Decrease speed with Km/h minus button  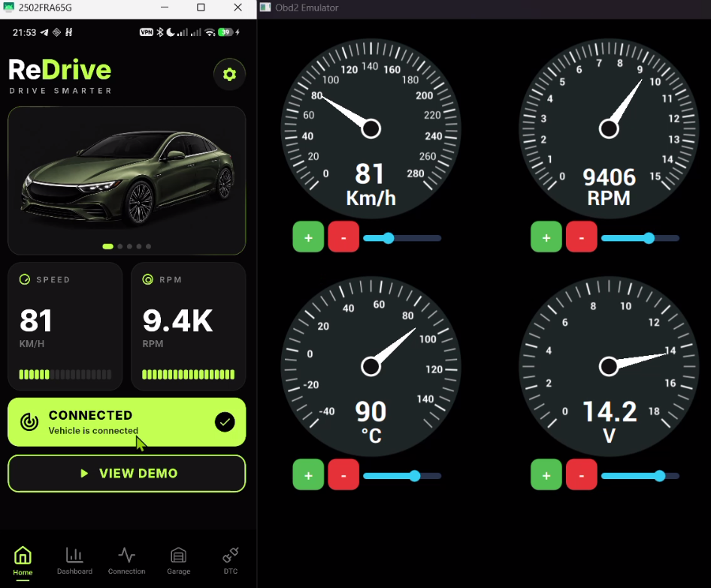click(343, 237)
